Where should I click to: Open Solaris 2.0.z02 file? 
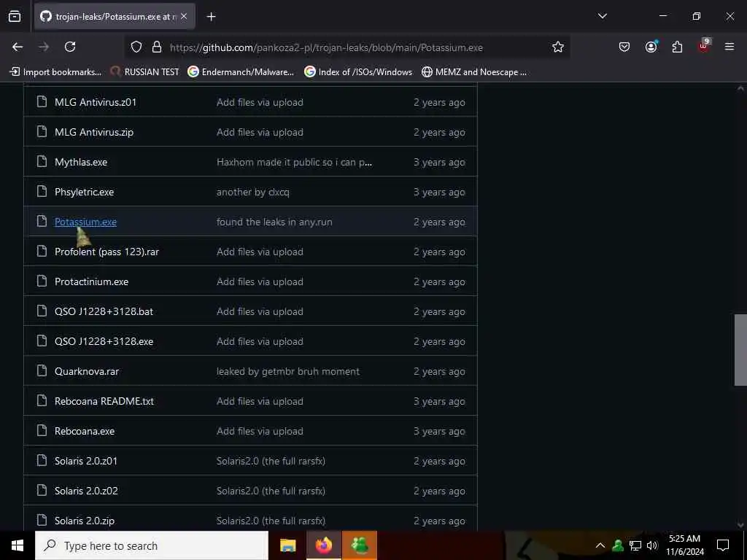click(x=86, y=491)
